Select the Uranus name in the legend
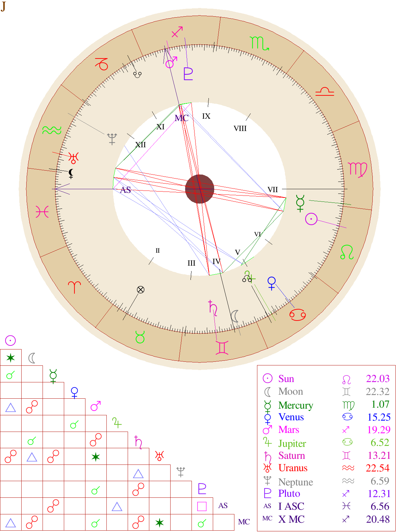Image resolution: width=399 pixels, height=532 pixels. (x=293, y=468)
